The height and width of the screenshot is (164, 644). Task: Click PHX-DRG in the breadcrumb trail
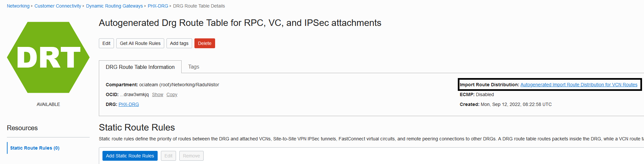click(x=158, y=6)
